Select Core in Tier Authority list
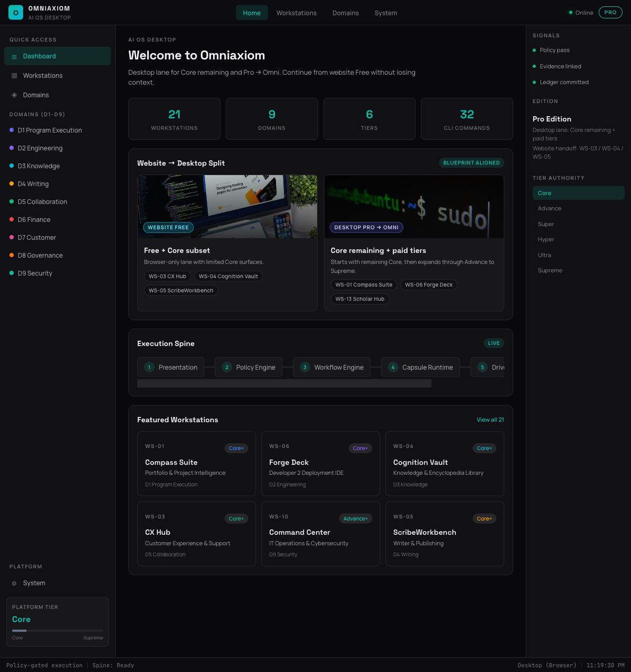 click(578, 193)
